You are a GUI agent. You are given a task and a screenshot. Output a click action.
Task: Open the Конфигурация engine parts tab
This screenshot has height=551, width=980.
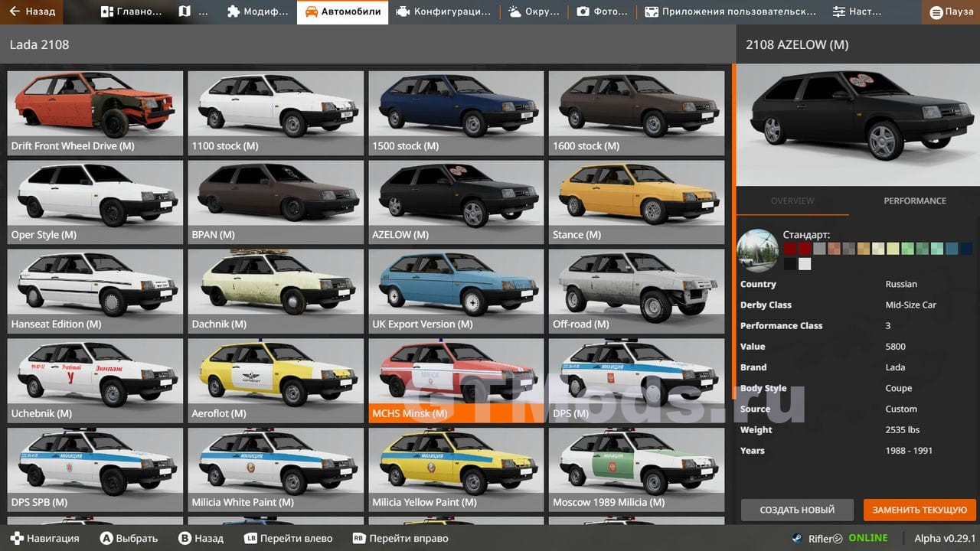tap(443, 11)
